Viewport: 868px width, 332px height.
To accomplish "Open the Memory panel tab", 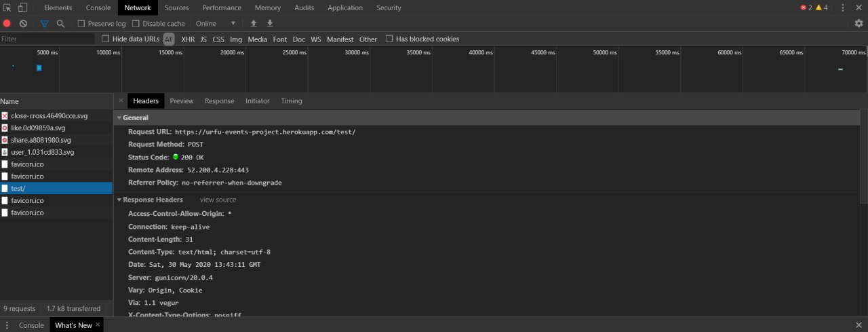I will (x=268, y=7).
